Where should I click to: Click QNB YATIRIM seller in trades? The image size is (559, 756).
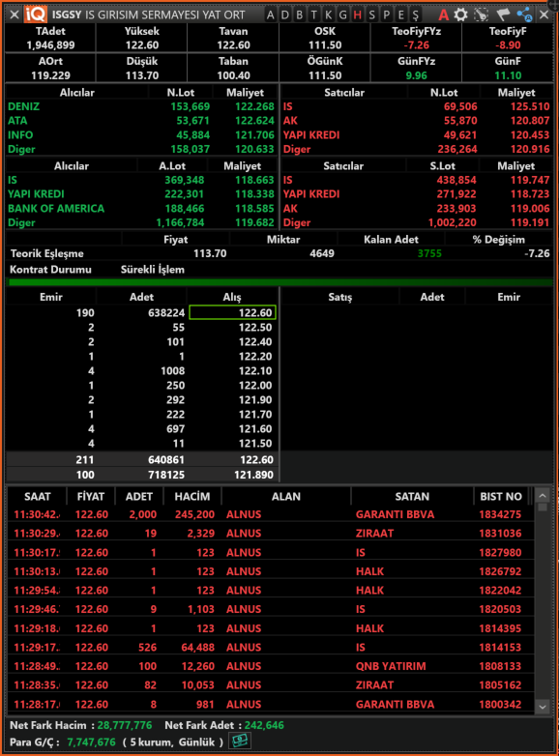tap(391, 666)
